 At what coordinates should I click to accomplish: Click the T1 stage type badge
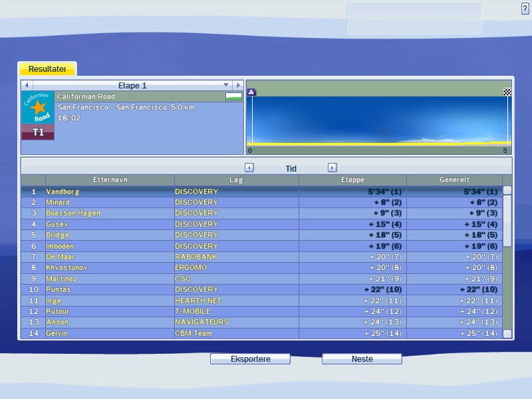point(38,132)
